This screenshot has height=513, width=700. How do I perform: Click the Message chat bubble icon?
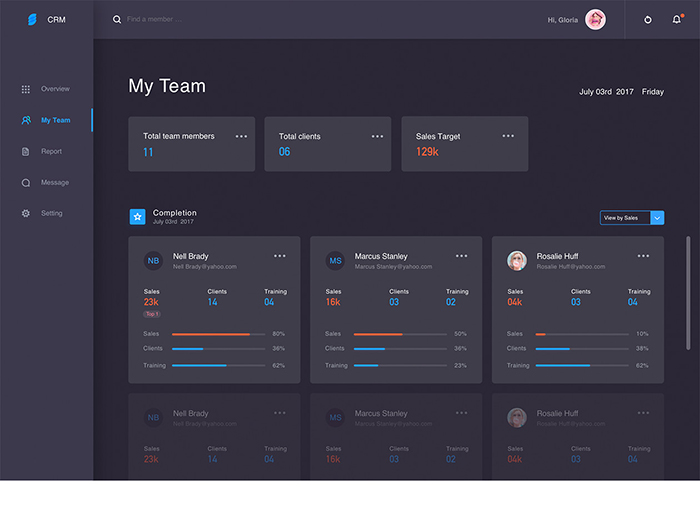26,182
